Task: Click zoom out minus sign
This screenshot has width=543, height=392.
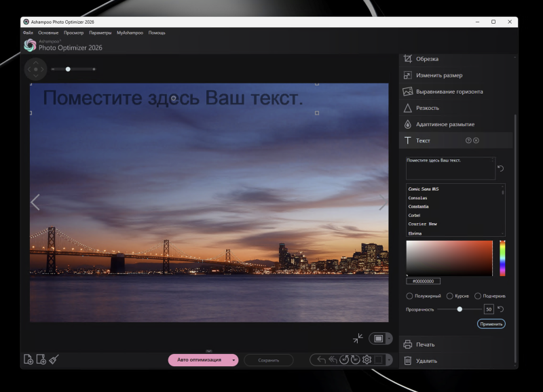Action: 53,69
